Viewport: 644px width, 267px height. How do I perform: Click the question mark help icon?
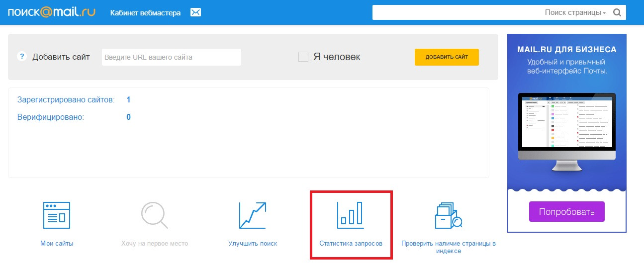[x=21, y=57]
